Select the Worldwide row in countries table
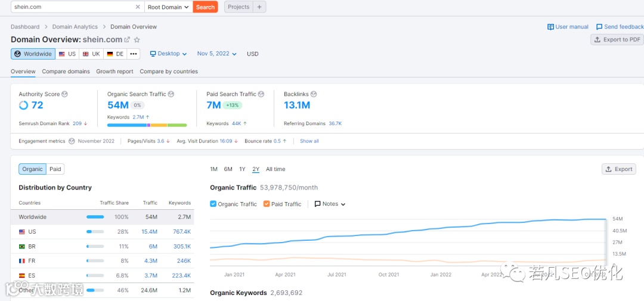Viewport: 644px width, 301px height. tap(103, 217)
